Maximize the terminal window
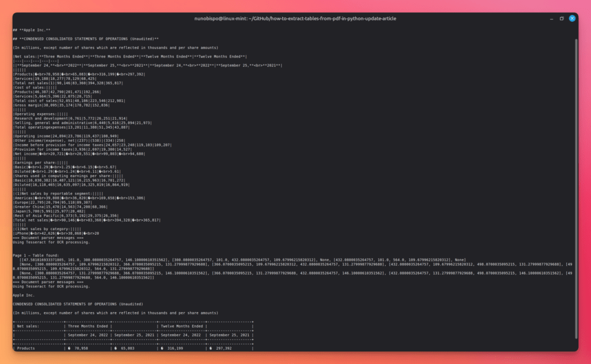 (562, 18)
